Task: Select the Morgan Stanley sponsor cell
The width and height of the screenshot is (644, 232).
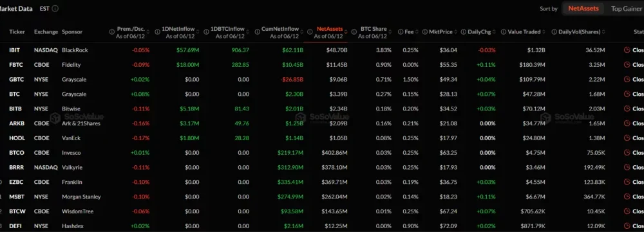Action: tap(81, 197)
